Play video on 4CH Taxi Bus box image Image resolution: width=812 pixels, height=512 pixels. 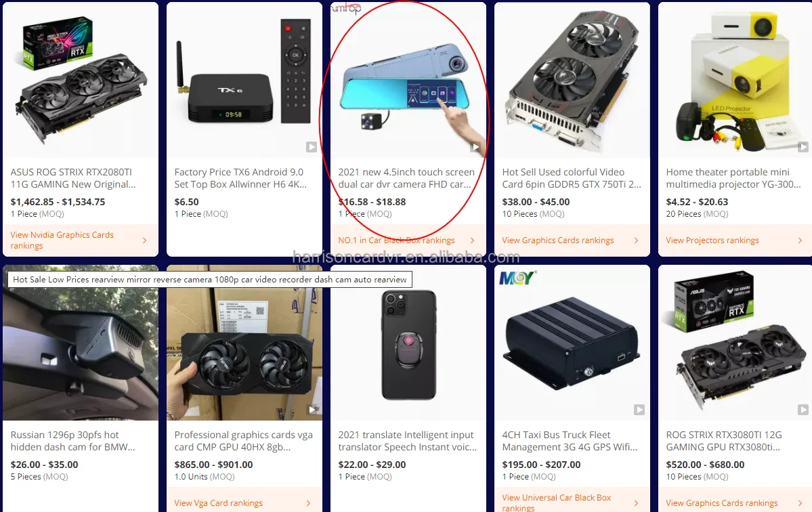click(639, 410)
